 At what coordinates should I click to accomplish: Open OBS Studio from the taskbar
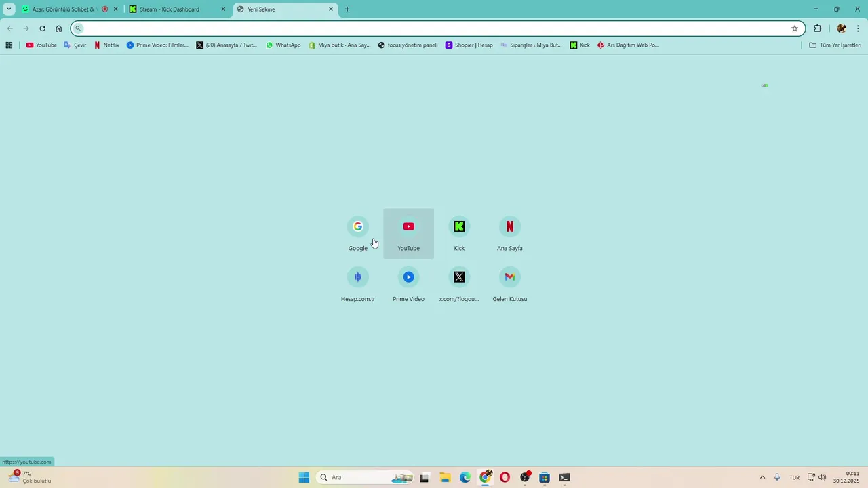(525, 477)
